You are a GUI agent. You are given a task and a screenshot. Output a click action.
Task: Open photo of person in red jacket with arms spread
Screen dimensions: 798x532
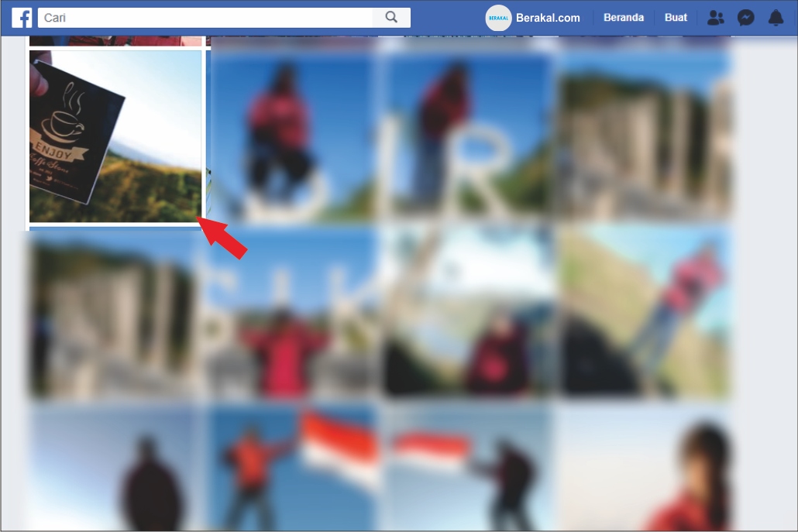293,313
